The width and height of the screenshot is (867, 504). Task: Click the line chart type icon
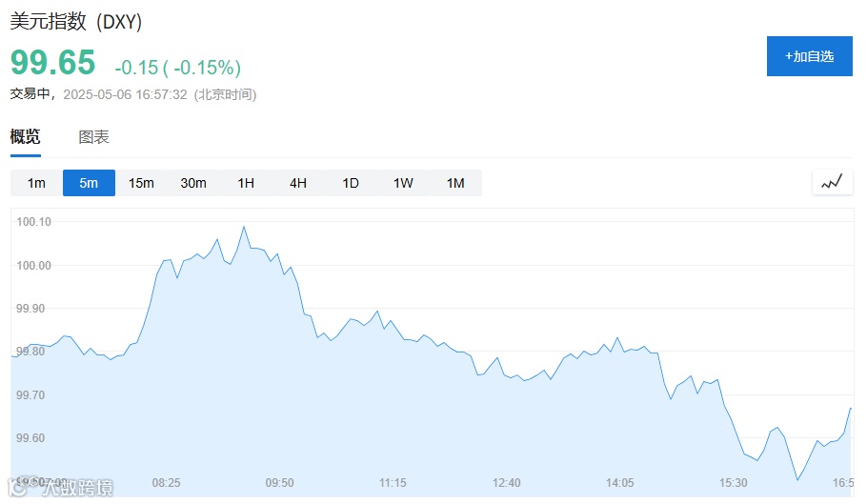pyautogui.click(x=832, y=182)
